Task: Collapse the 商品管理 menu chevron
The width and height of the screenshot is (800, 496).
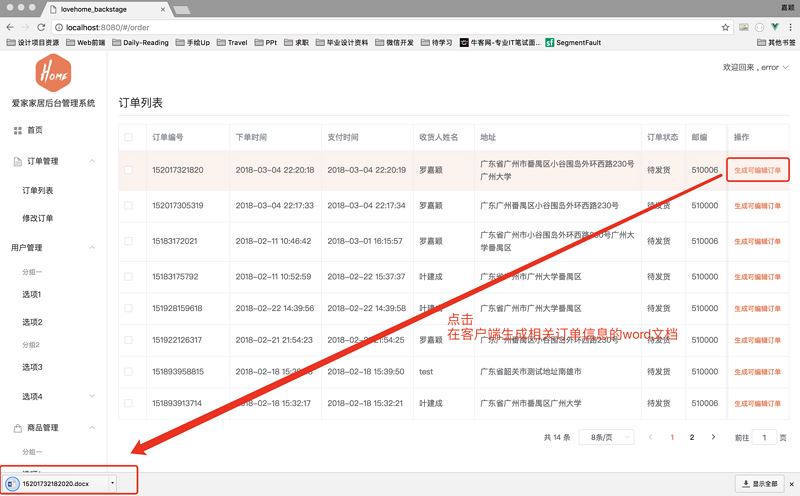Action: 92,428
